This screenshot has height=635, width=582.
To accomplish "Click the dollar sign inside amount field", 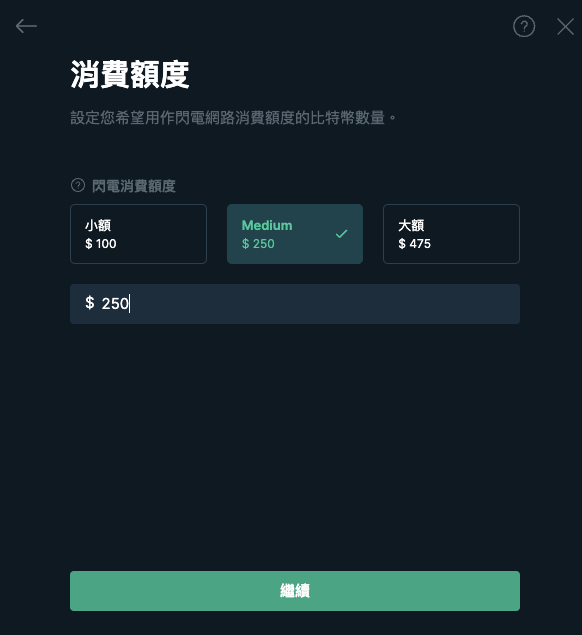I will pyautogui.click(x=90, y=303).
